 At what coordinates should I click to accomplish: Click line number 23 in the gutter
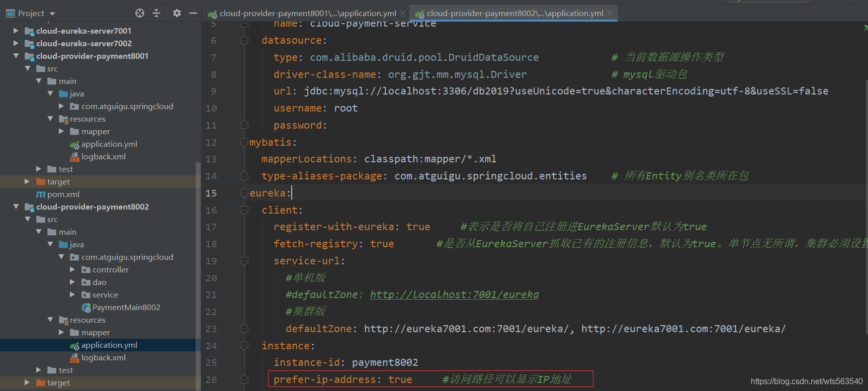[211, 329]
